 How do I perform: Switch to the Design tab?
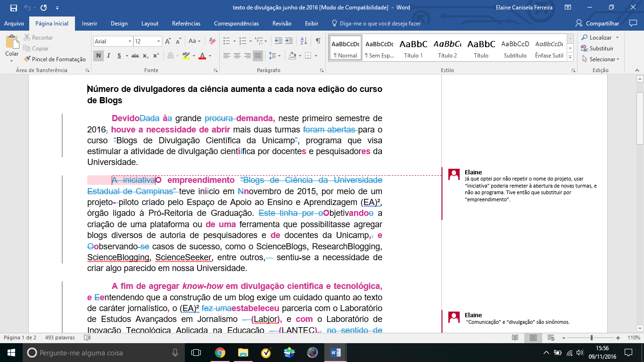pyautogui.click(x=119, y=24)
